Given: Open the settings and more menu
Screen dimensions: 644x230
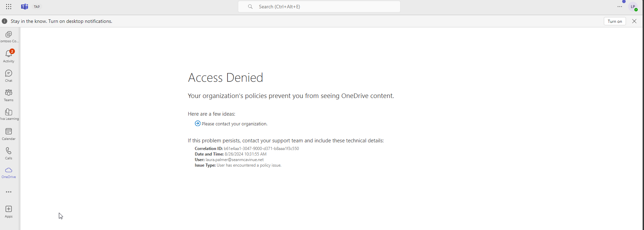Looking at the screenshot, I should [620, 7].
